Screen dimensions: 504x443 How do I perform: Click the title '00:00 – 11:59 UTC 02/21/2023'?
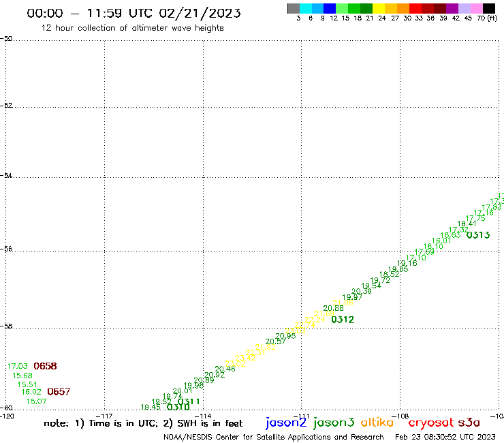click(133, 13)
